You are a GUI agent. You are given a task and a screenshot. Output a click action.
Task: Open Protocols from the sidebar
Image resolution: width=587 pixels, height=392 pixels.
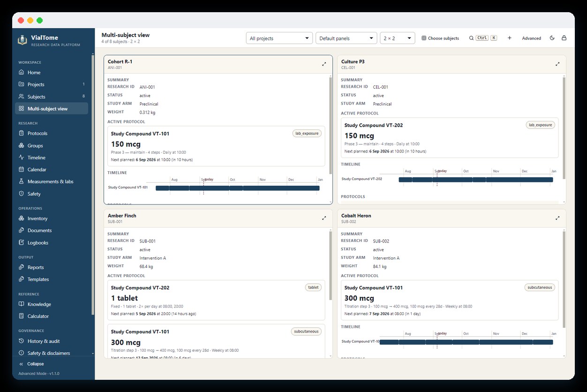(52, 133)
